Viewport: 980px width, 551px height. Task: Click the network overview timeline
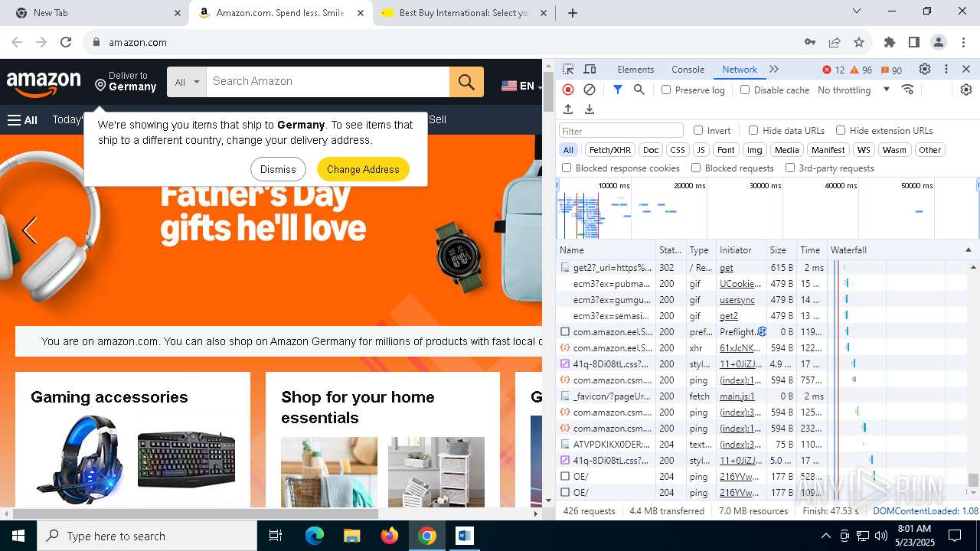click(x=768, y=208)
